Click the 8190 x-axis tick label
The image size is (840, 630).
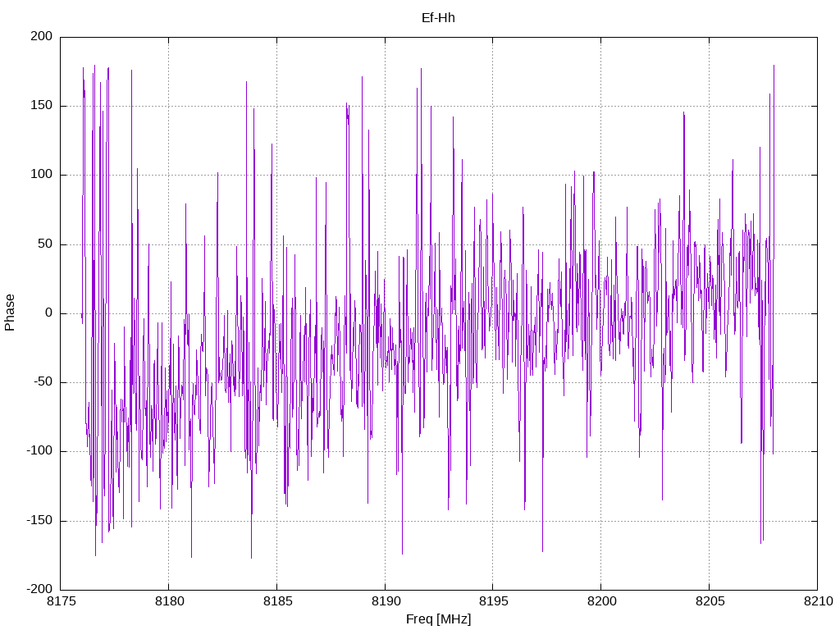pos(386,601)
